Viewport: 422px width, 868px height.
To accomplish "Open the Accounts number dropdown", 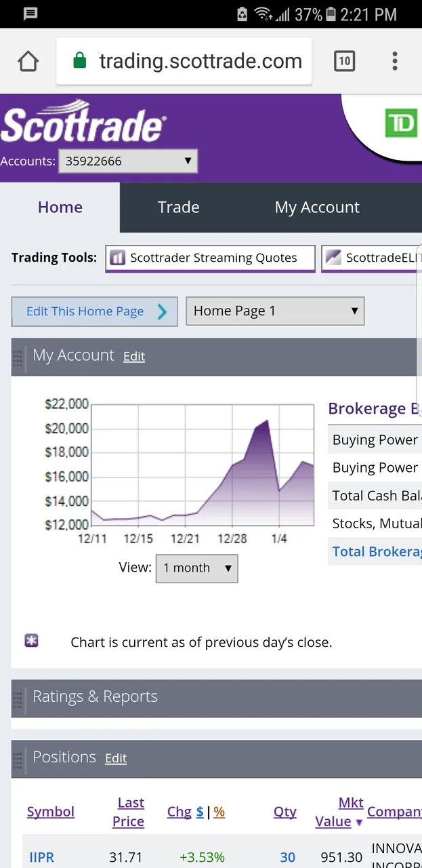I will click(x=128, y=161).
